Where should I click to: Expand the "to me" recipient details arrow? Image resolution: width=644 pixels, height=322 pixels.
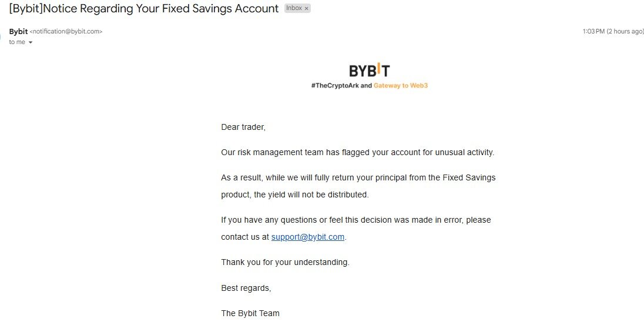[31, 42]
